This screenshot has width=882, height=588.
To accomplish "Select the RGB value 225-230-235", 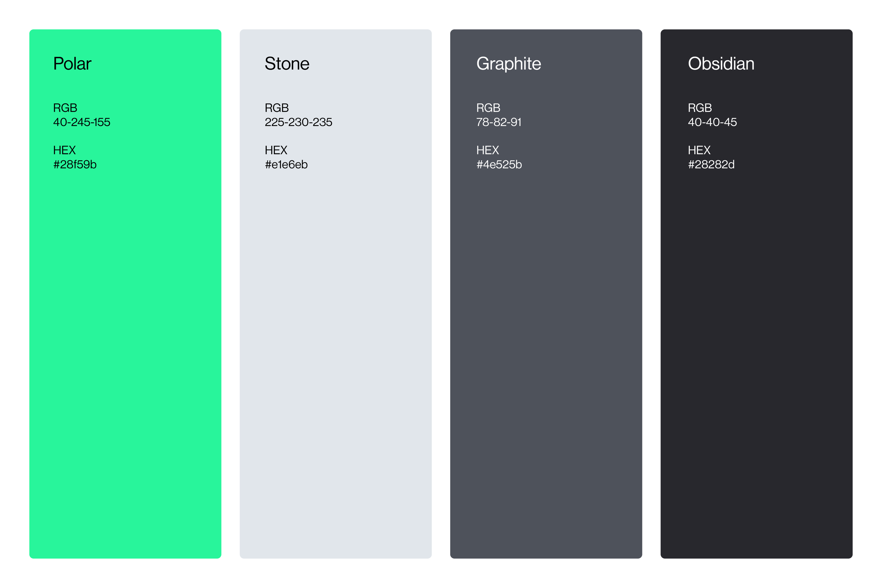I will 298,122.
